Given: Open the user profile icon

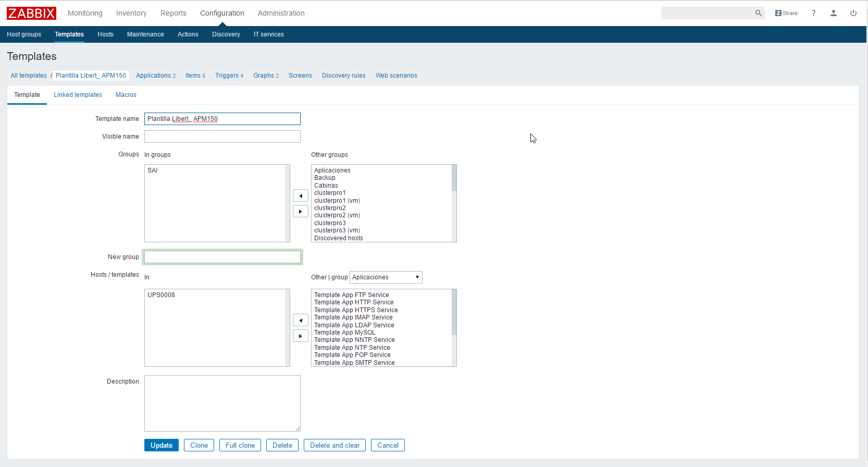Looking at the screenshot, I should pos(833,13).
